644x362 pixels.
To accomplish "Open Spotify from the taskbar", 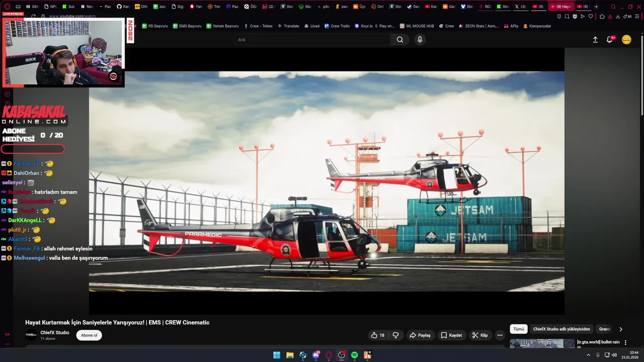I will click(x=355, y=355).
